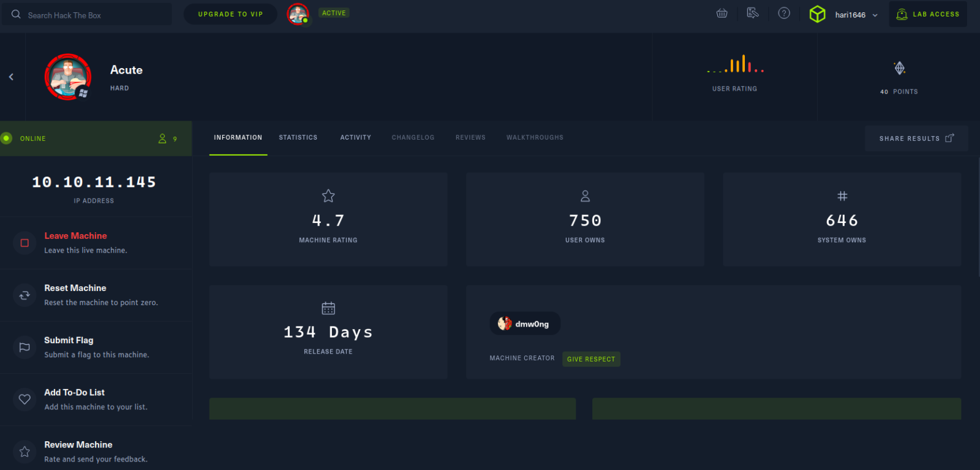Image resolution: width=980 pixels, height=470 pixels.
Task: Click the 40 POINTS label
Action: (x=899, y=92)
